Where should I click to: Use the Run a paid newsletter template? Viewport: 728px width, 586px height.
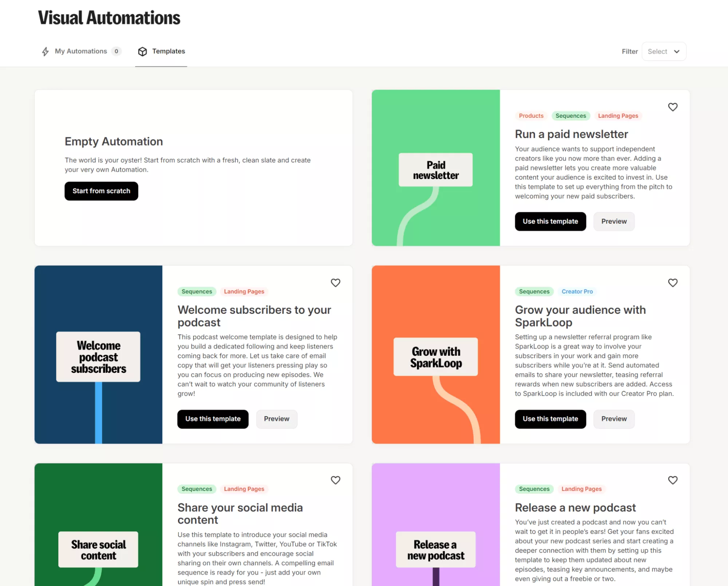550,221
